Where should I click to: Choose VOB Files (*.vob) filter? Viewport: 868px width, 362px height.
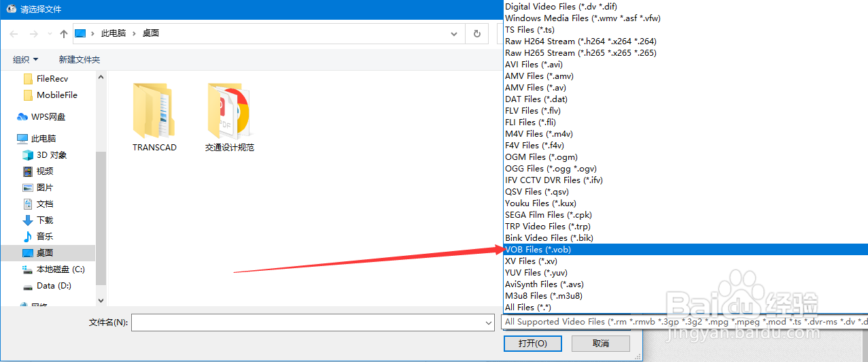(686, 249)
